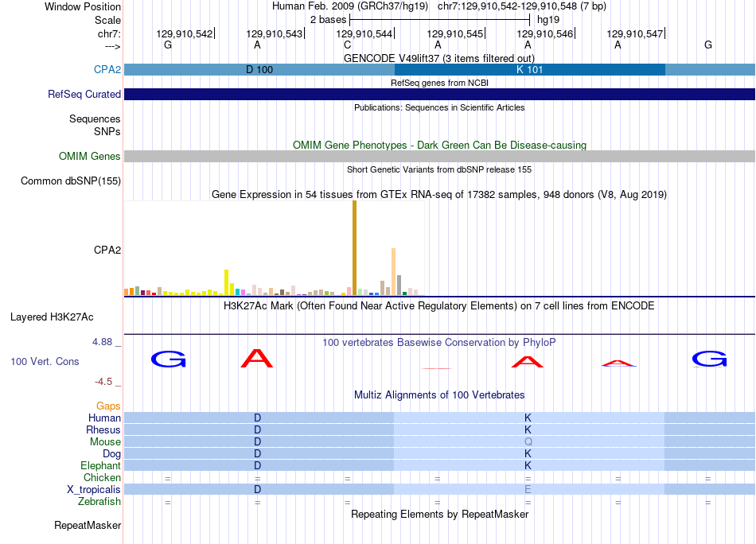
Task: Click the reverse-strand arrow '--->' label
Action: (112, 46)
